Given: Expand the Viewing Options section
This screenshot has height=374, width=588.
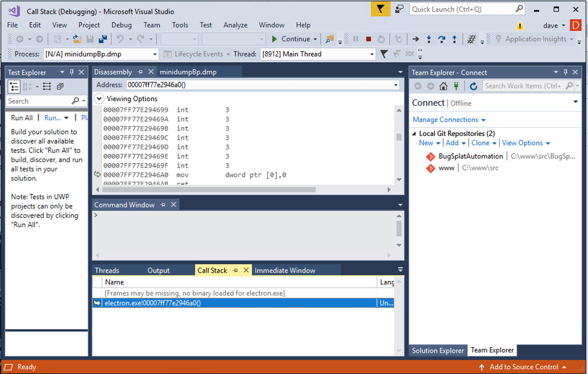Looking at the screenshot, I should pyautogui.click(x=99, y=99).
